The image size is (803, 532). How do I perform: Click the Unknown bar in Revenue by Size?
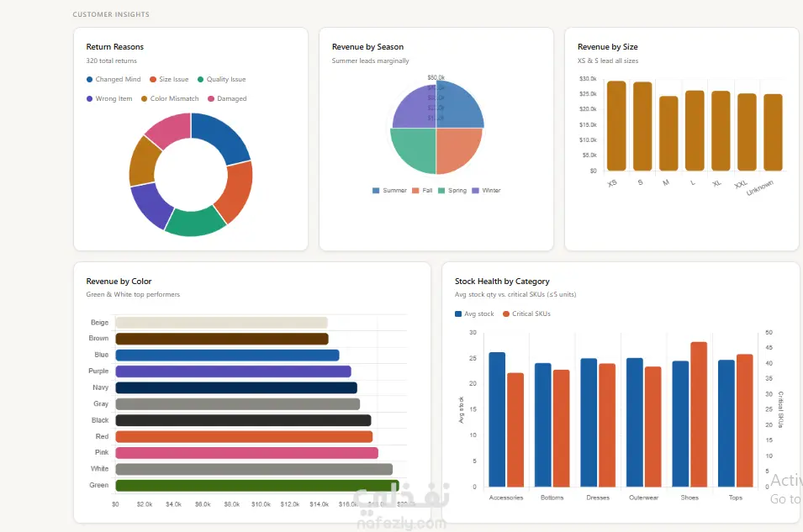pos(773,133)
